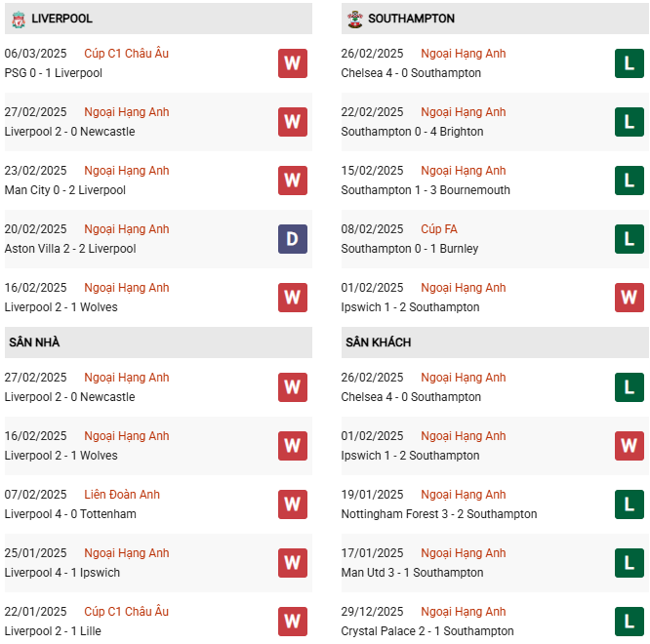650x644 pixels.
Task: Select the SÂN NHÀ section header
Action: point(34,342)
